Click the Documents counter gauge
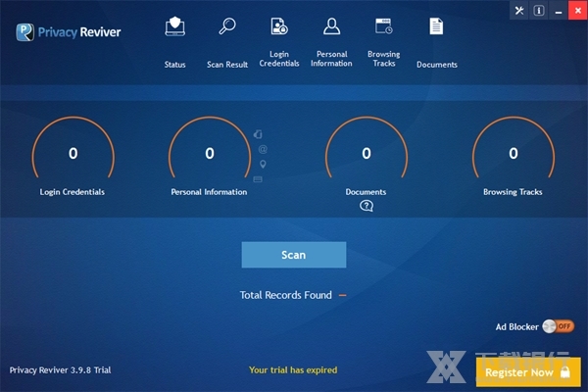Screen dimensions: 588x392 [x=366, y=154]
